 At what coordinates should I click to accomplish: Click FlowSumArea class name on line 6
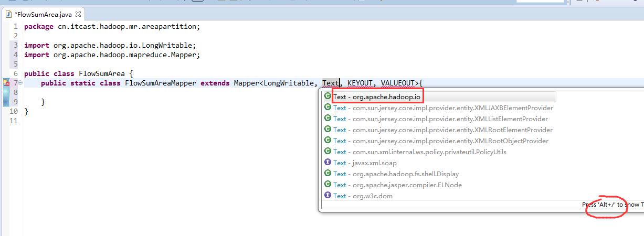(x=102, y=73)
